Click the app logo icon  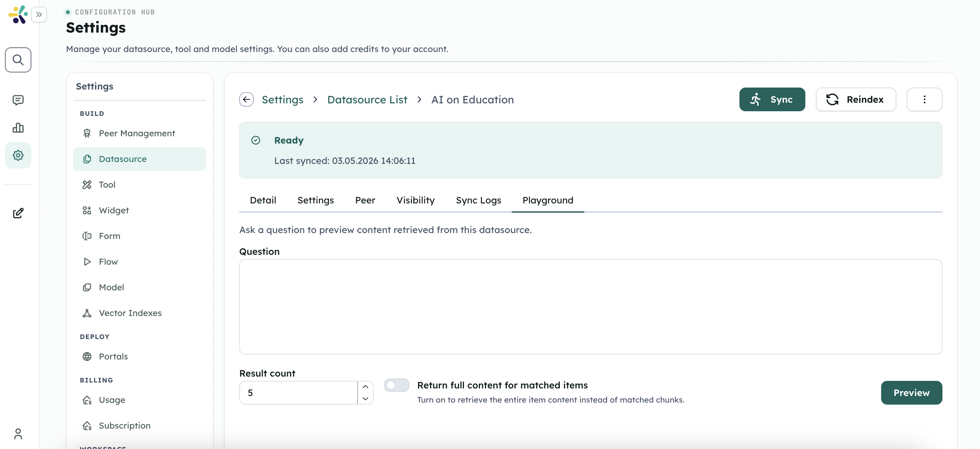pos(18,14)
